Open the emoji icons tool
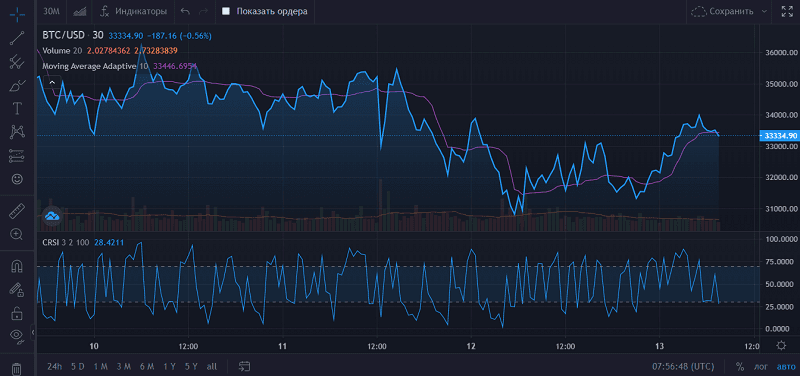800x376 pixels. (x=17, y=179)
